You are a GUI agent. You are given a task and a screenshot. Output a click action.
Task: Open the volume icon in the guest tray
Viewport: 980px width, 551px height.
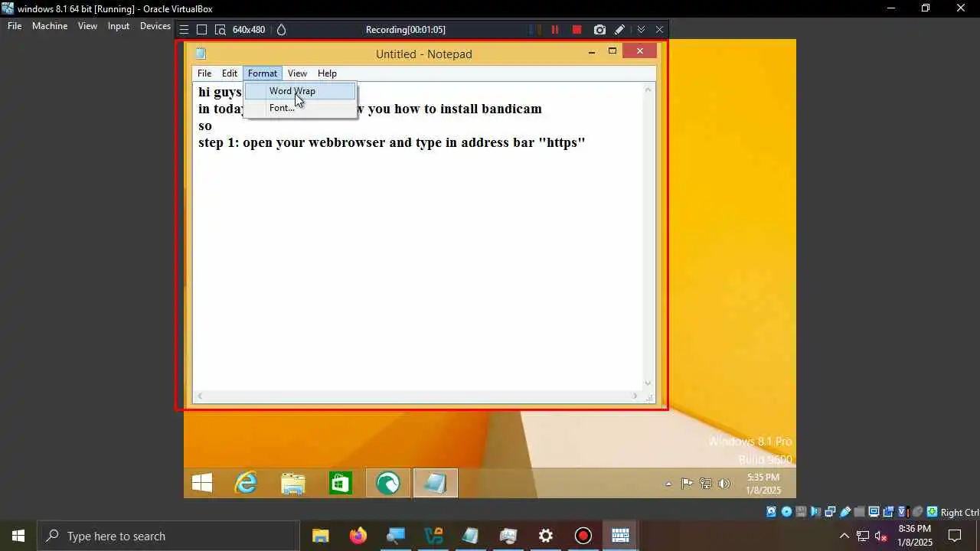[x=725, y=484]
